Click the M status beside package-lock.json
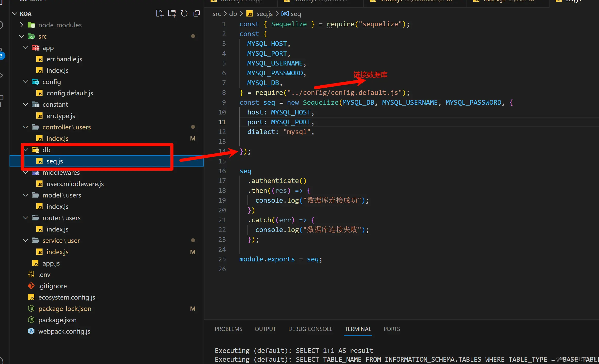599x364 pixels. pos(193,309)
